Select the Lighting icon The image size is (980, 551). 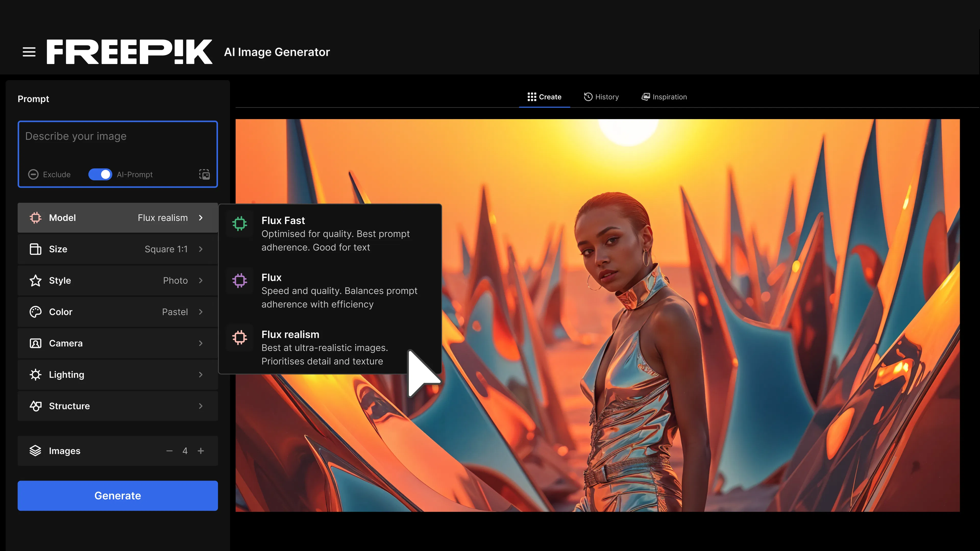(35, 374)
